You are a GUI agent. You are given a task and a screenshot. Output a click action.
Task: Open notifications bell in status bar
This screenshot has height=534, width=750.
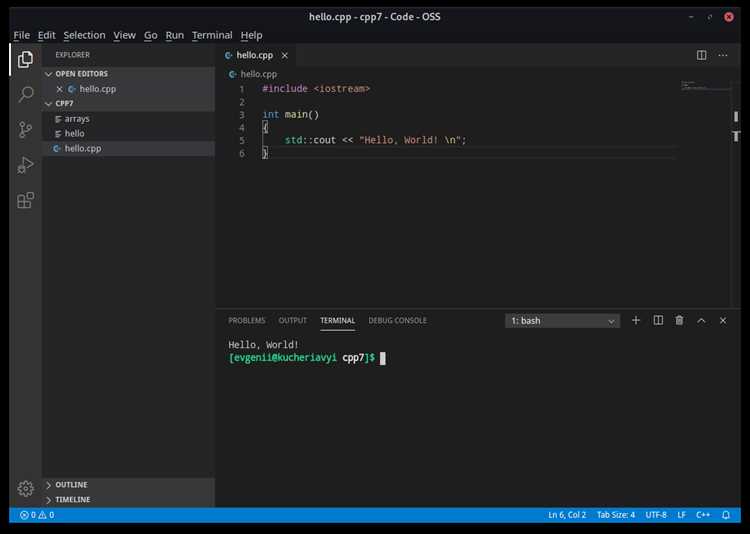[x=726, y=515]
